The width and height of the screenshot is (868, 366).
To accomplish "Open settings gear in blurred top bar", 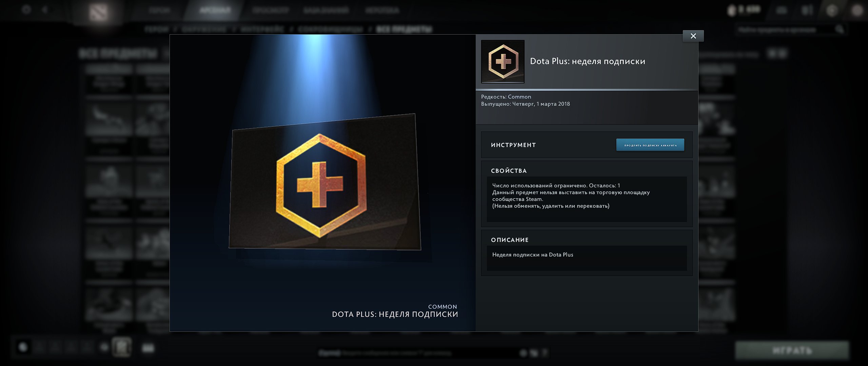I will click(26, 9).
